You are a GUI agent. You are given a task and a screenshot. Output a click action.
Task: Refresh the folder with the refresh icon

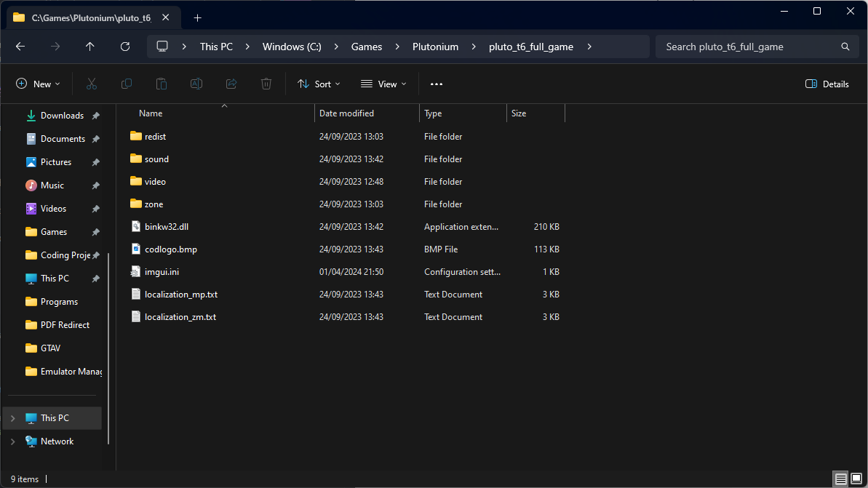124,46
